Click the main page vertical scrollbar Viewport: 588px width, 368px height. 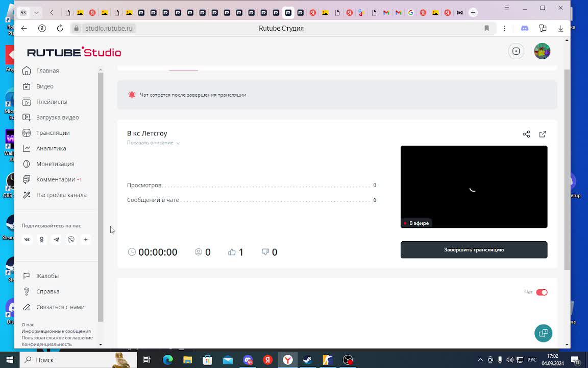(x=567, y=169)
